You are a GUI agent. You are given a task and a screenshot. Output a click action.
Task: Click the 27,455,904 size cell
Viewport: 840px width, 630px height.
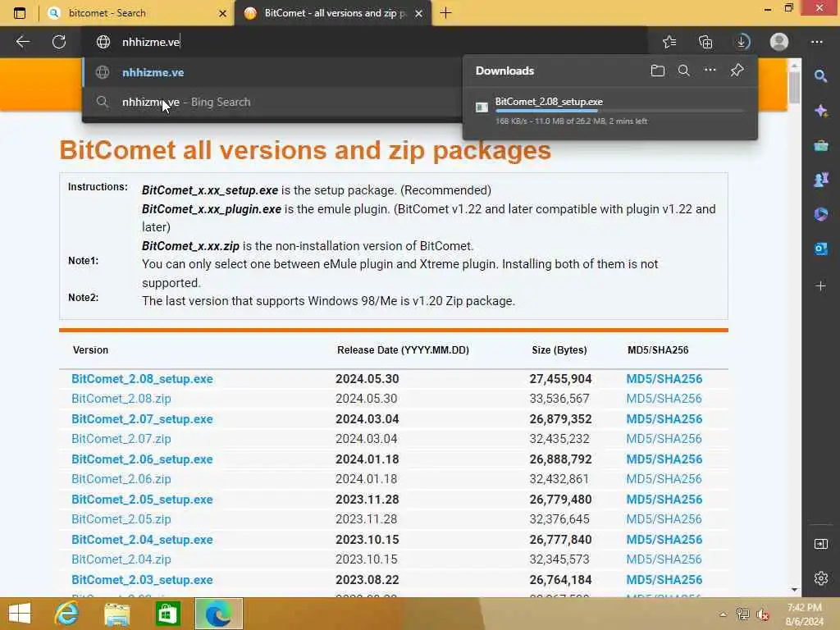click(x=560, y=379)
